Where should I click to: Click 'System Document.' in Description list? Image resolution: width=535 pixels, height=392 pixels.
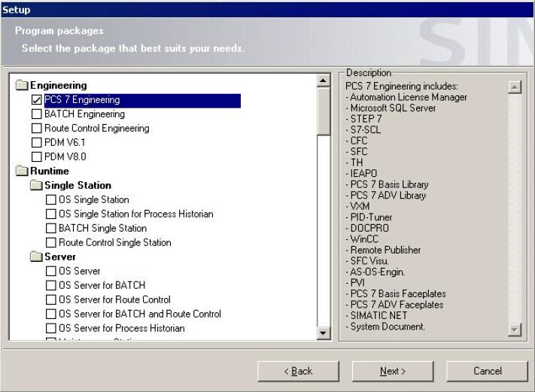coord(388,327)
